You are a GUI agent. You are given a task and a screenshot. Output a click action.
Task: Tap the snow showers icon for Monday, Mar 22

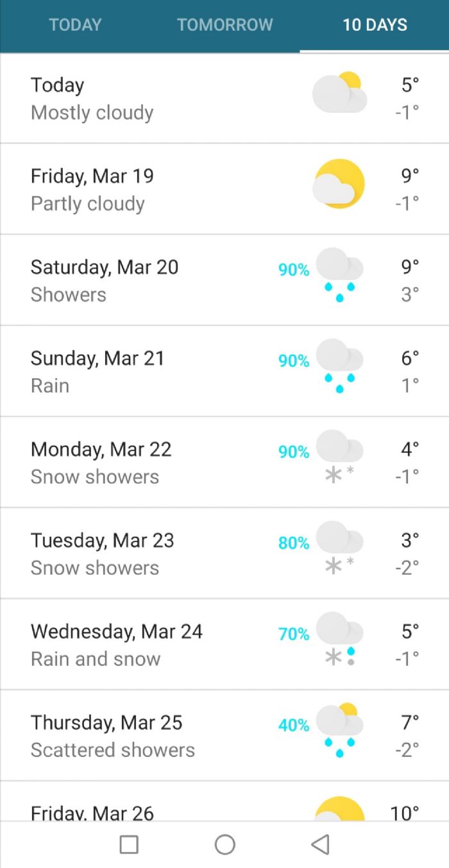tap(339, 457)
